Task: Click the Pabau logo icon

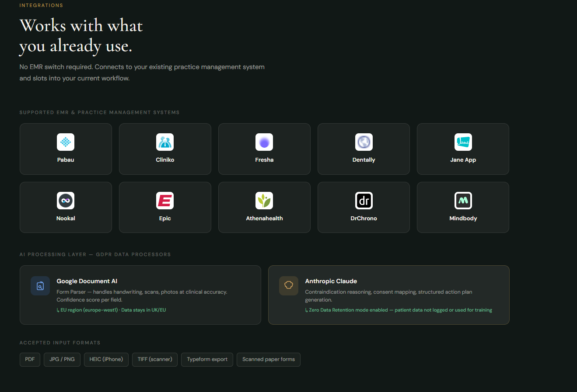Action: [x=66, y=142]
